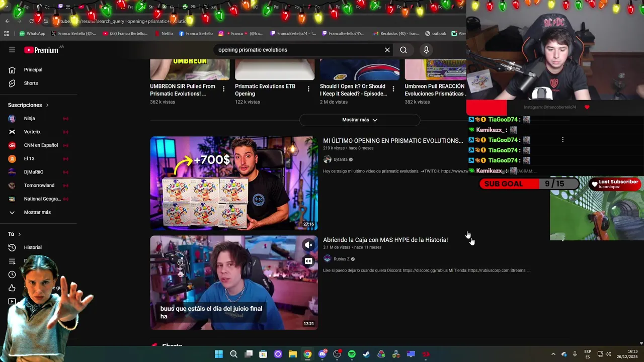This screenshot has width=644, height=362.
Task: Open the Prismatic Evolutions ETB Opening title
Action: (265, 90)
